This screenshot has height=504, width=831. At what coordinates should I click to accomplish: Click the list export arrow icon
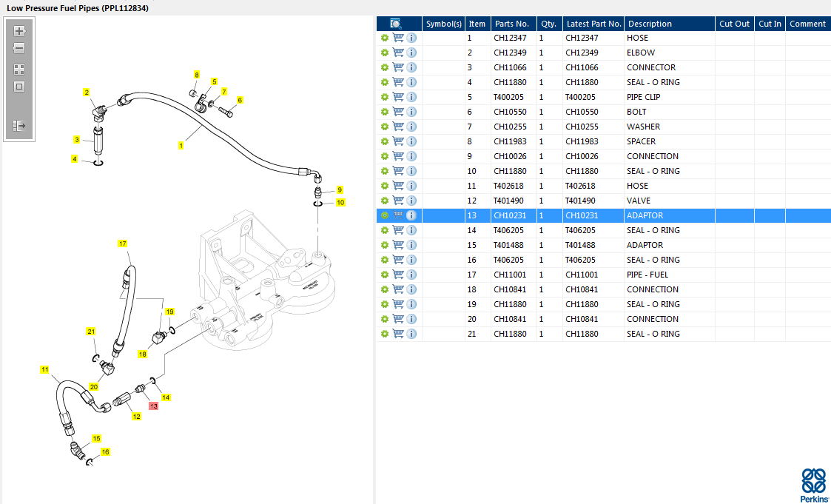(x=19, y=126)
